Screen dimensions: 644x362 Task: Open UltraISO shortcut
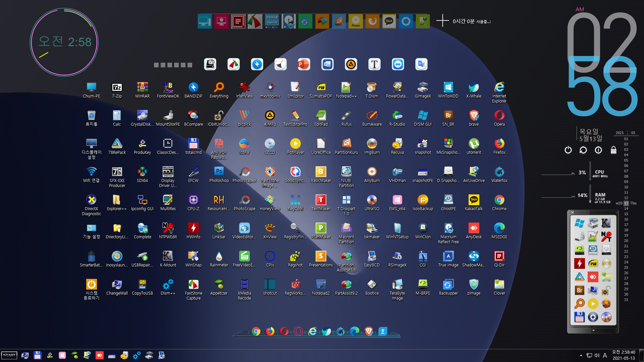coord(372,202)
